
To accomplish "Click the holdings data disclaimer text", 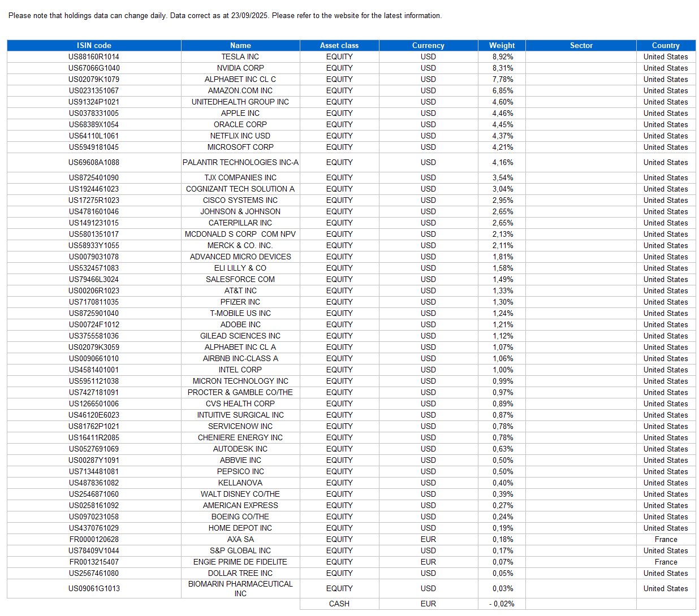I will 225,15.
